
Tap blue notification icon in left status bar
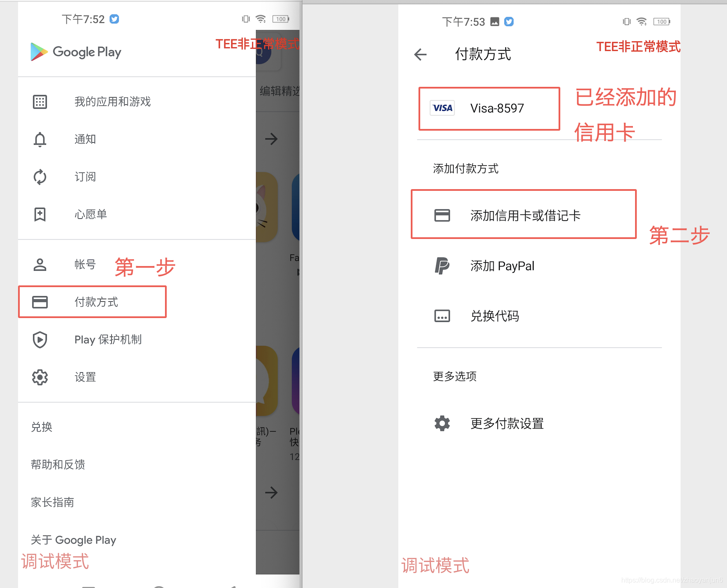(114, 19)
